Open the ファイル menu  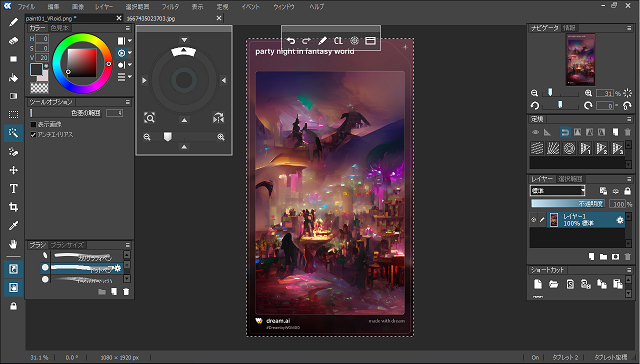26,7
